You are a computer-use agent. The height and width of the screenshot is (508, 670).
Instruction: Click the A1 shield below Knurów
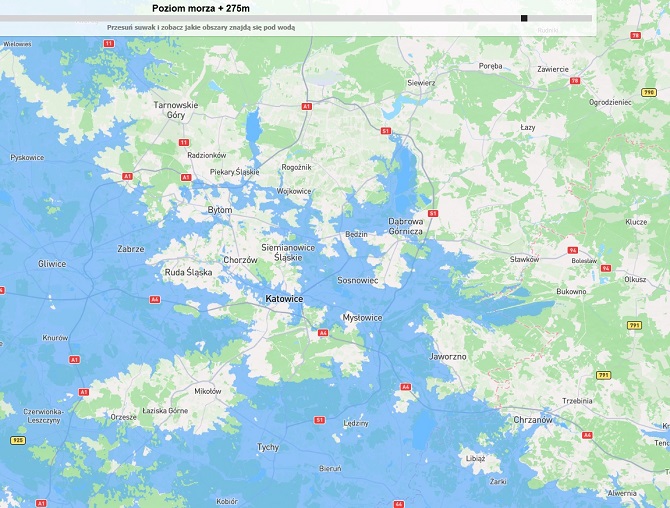coord(72,358)
